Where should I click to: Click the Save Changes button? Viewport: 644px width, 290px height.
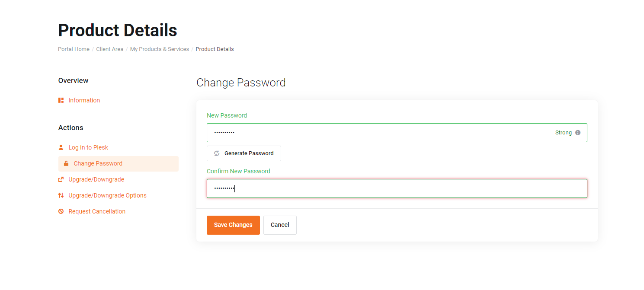(233, 225)
